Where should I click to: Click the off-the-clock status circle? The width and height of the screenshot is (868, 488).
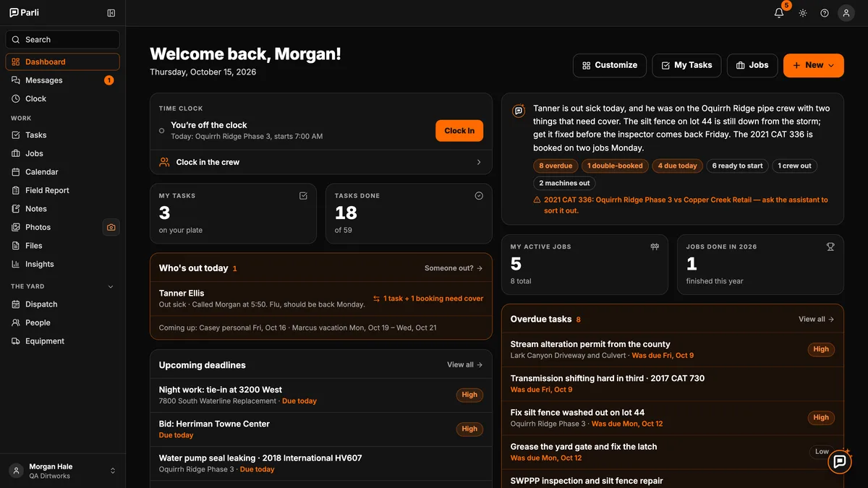pyautogui.click(x=162, y=131)
